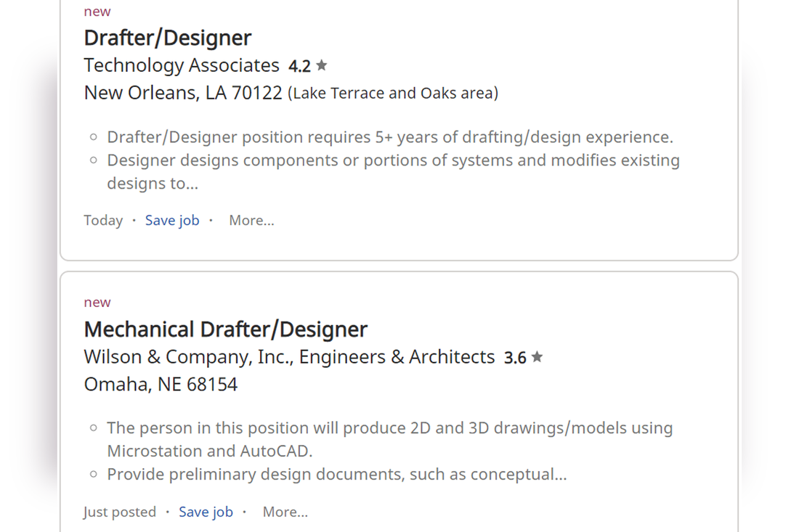Click the 'new' label on Drafter/Designer card
This screenshot has height=532, width=799.
coord(97,12)
